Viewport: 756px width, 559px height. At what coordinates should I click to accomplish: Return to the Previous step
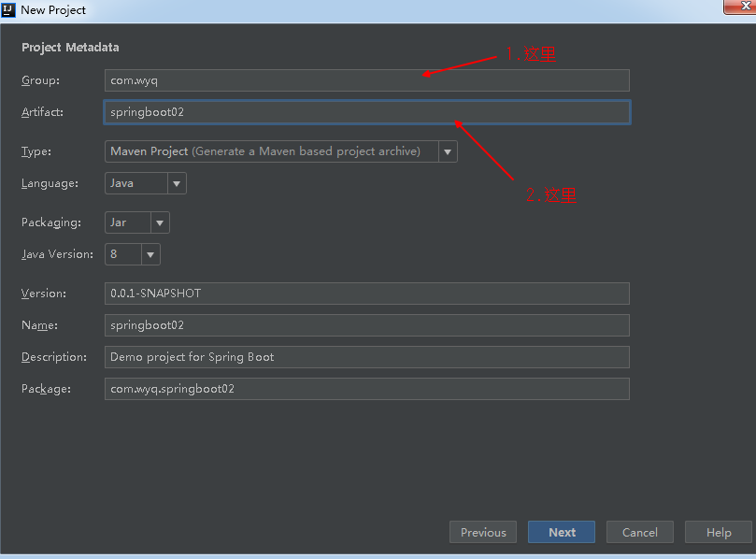click(x=482, y=532)
